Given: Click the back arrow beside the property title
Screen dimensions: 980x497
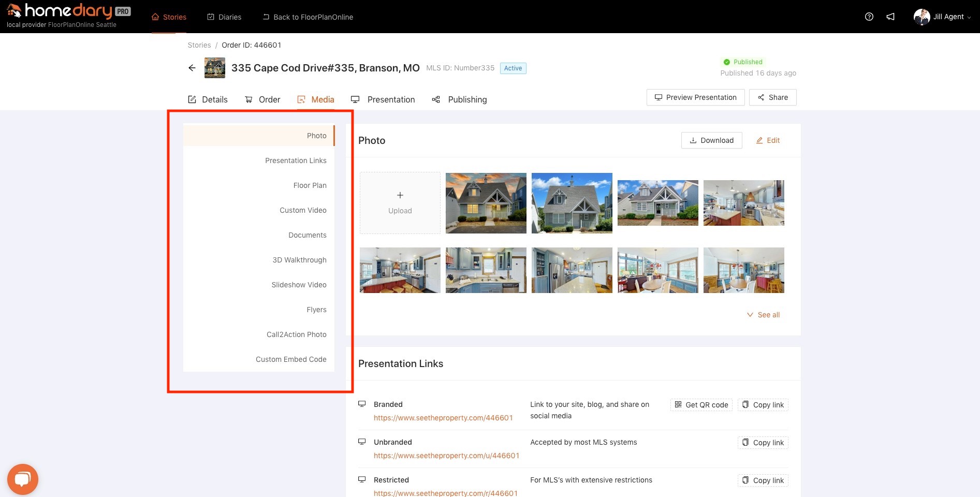Looking at the screenshot, I should pos(192,68).
